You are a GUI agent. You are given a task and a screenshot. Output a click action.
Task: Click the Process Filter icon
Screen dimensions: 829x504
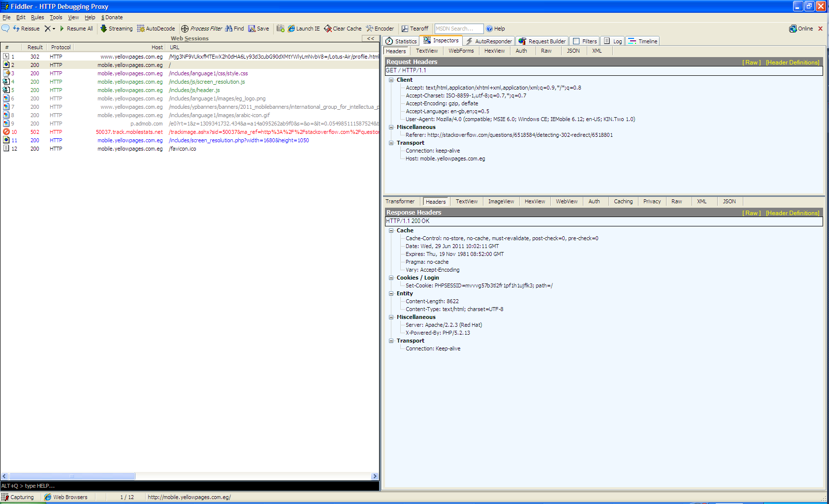185,29
